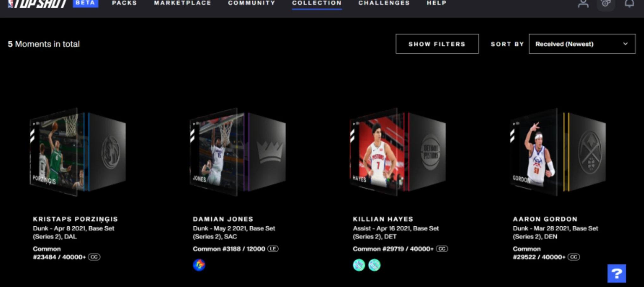
Task: Click the rainbow badge under Damian Jones
Action: click(x=199, y=265)
